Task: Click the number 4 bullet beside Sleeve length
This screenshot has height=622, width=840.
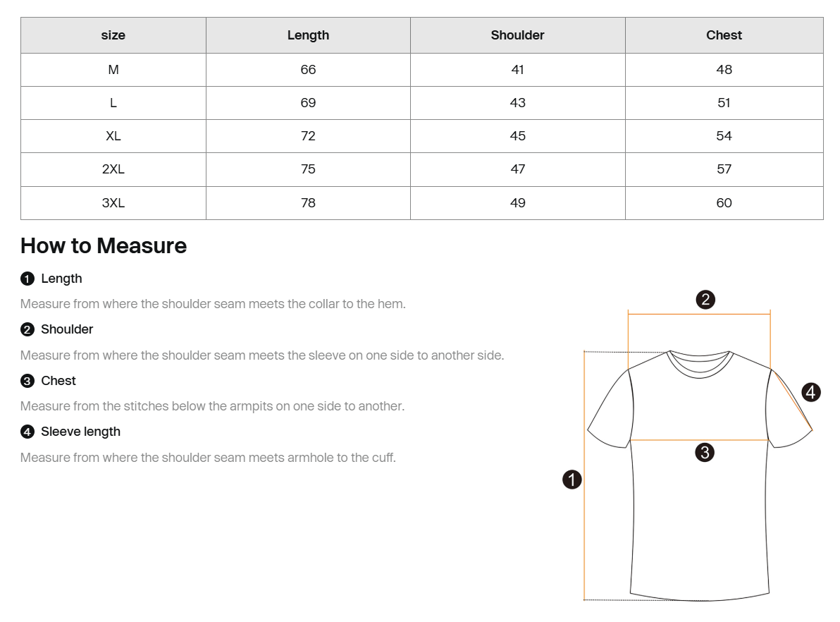Action: click(27, 432)
